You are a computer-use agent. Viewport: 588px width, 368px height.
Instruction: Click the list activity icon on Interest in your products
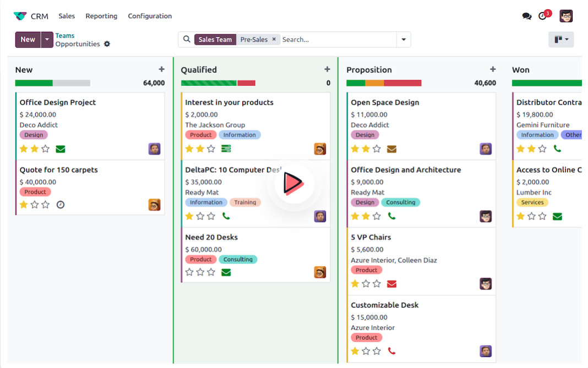(x=226, y=149)
